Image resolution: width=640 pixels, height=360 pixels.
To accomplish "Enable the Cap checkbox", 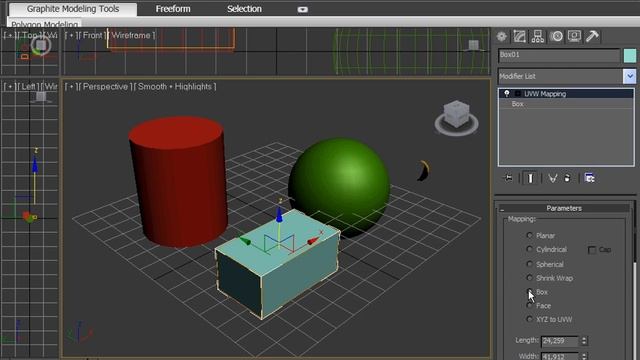I will 591,250.
